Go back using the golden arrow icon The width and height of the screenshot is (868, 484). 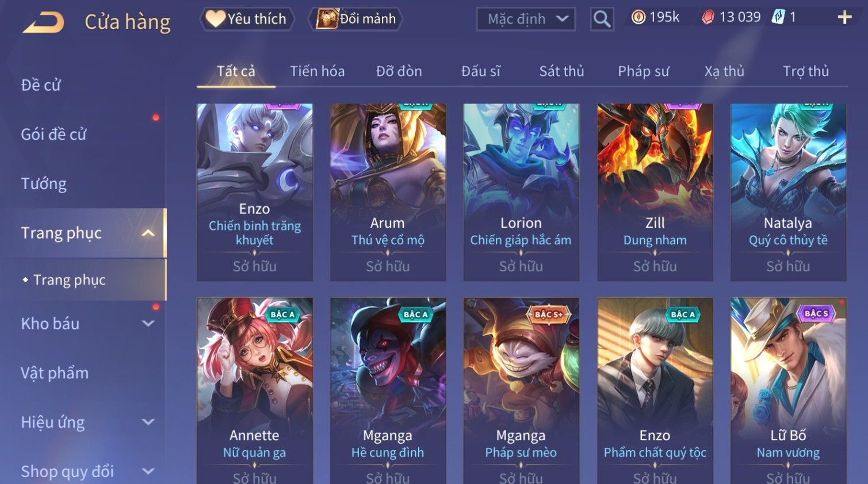[43, 22]
